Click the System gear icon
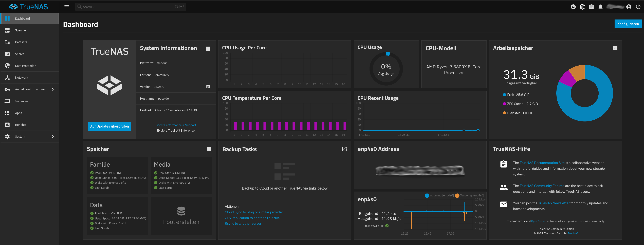This screenshot has height=245, width=644. click(7, 136)
